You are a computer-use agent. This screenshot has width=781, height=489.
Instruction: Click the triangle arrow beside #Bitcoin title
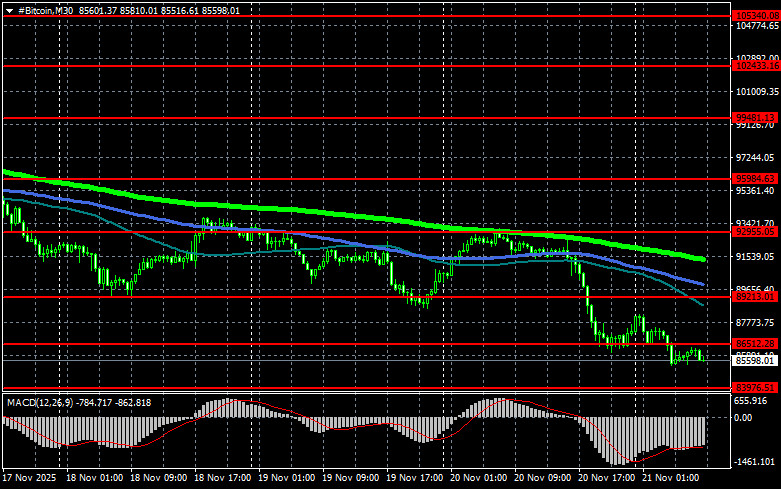pyautogui.click(x=7, y=9)
